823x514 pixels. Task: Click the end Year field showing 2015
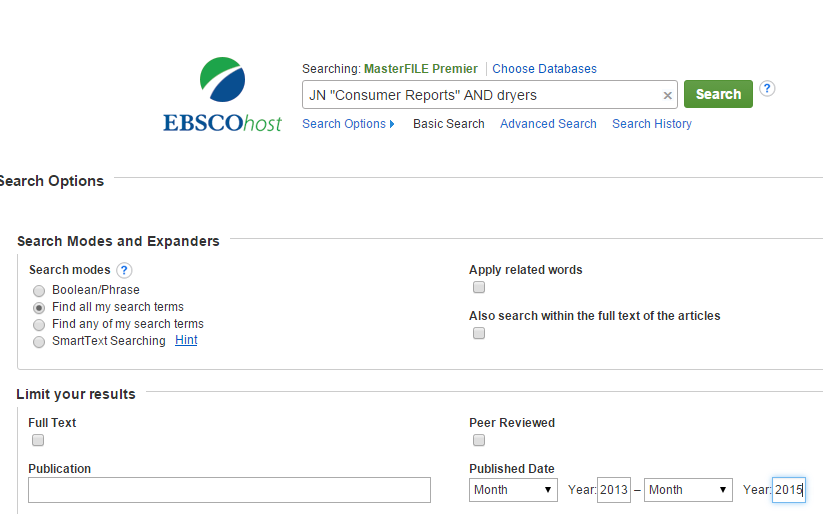point(788,490)
